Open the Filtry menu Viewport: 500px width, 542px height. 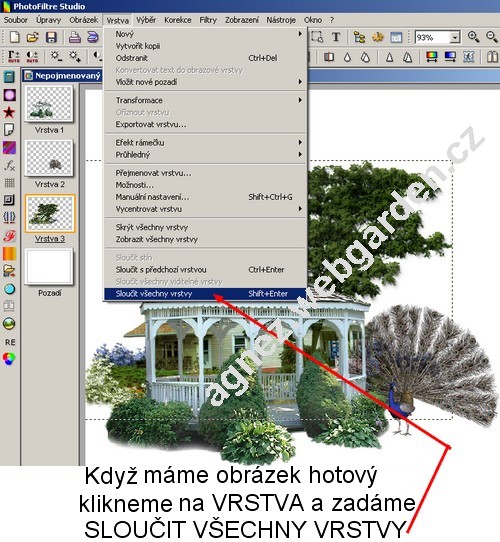(208, 20)
